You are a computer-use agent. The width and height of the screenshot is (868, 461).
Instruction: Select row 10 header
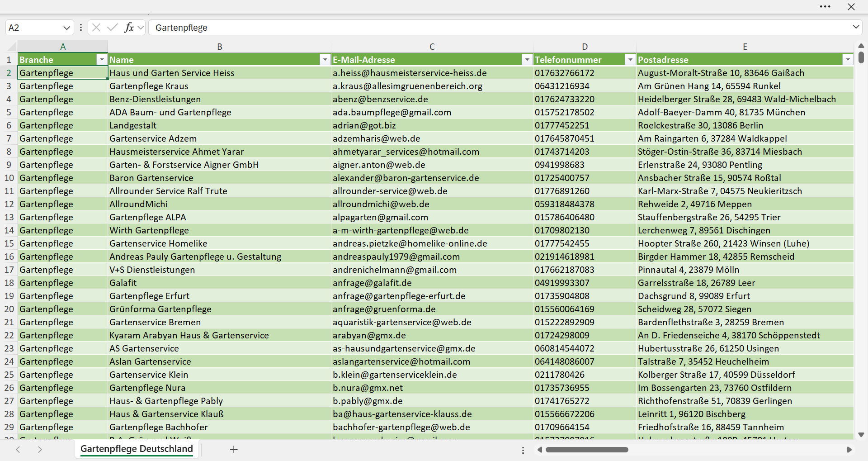9,178
